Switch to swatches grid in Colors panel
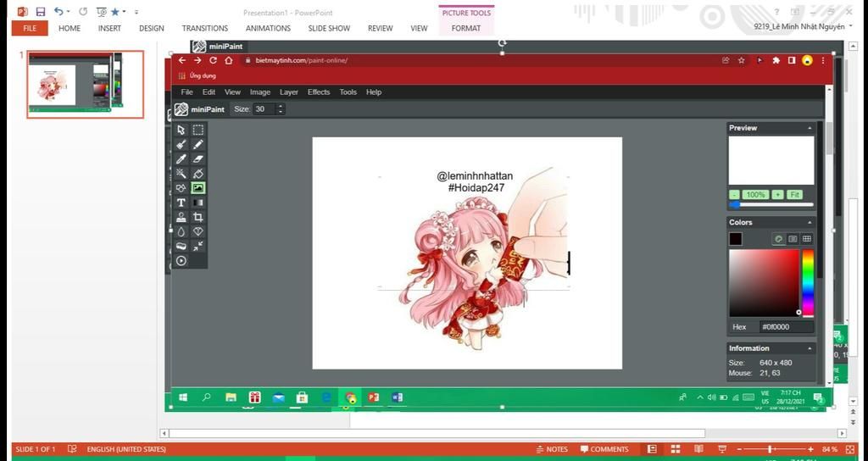This screenshot has height=461, width=868. 807,239
